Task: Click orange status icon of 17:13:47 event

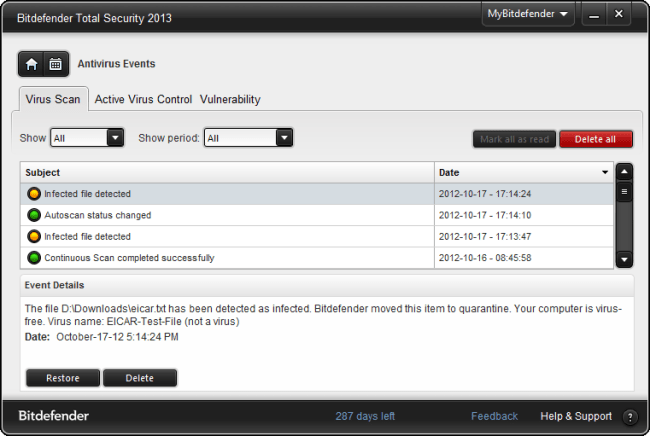Action: pos(34,236)
